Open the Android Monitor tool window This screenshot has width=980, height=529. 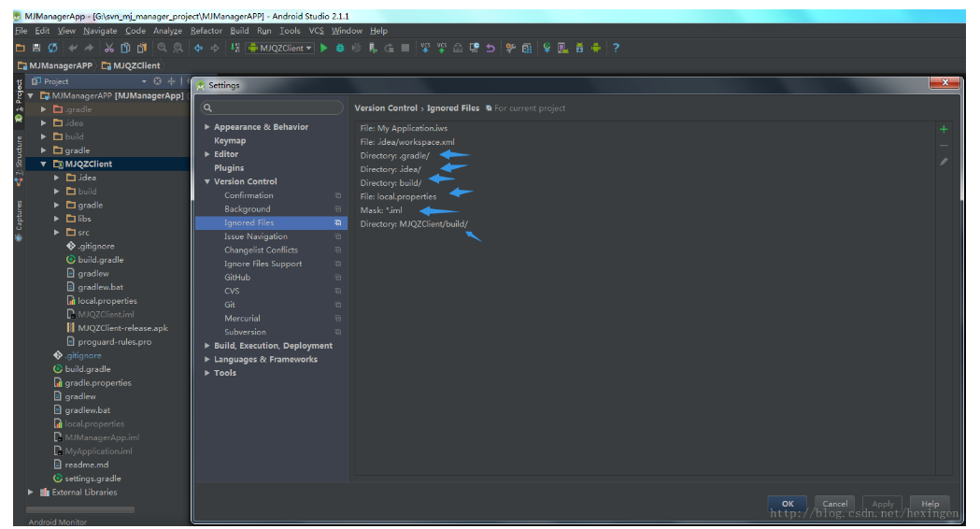click(x=58, y=522)
